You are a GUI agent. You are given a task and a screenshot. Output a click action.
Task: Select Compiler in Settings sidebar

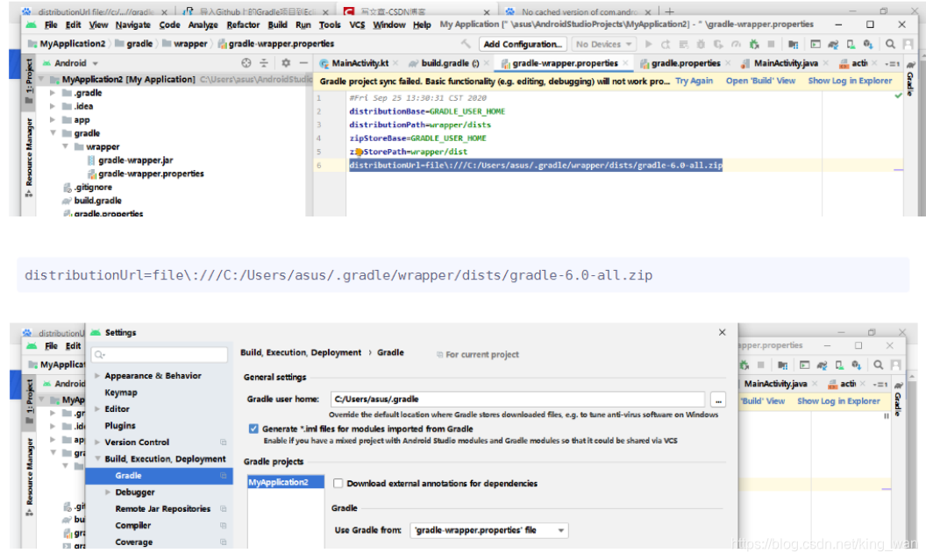(x=133, y=525)
